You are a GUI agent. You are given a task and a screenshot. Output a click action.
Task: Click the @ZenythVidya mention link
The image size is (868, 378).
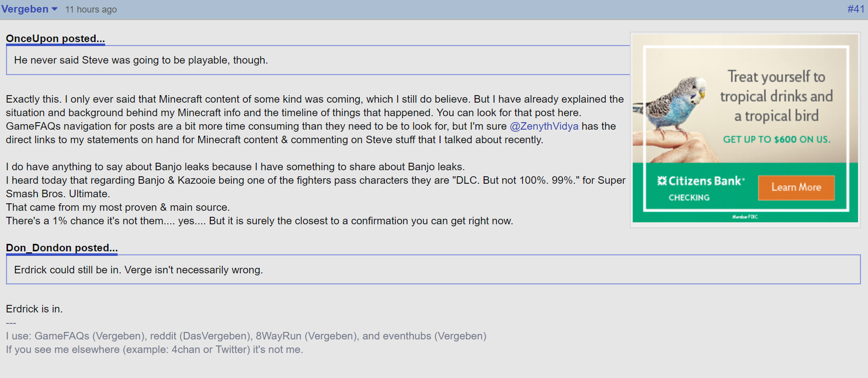click(544, 126)
